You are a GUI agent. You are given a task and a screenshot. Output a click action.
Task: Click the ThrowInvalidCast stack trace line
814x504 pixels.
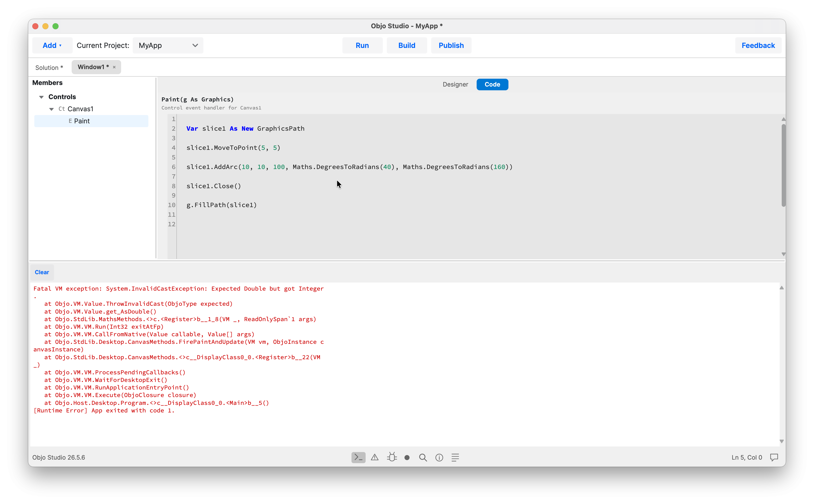138,304
